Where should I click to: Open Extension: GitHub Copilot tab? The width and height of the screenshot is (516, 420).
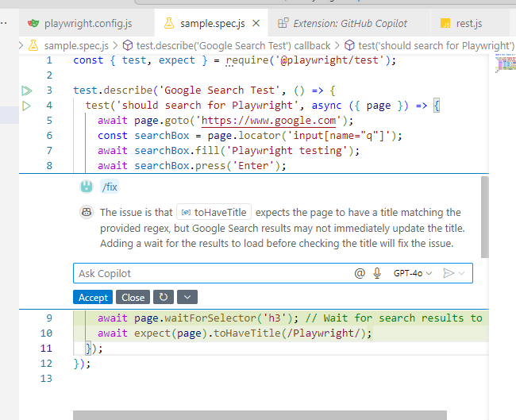click(x=342, y=23)
